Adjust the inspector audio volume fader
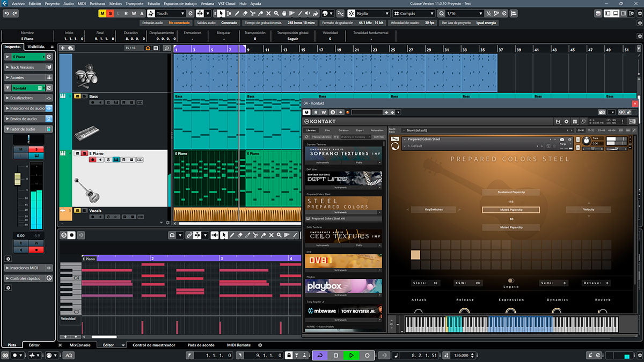The height and width of the screenshot is (362, 644). coord(18,180)
